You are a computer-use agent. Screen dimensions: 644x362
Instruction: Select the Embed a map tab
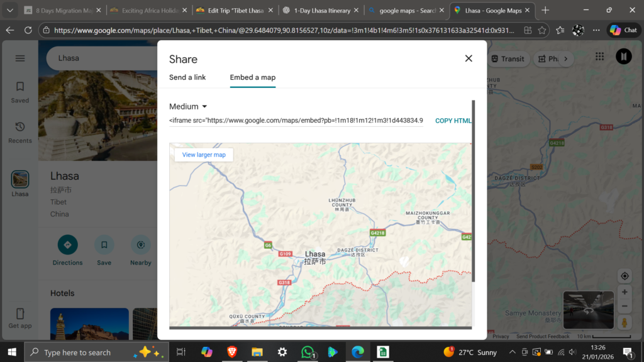pyautogui.click(x=252, y=77)
